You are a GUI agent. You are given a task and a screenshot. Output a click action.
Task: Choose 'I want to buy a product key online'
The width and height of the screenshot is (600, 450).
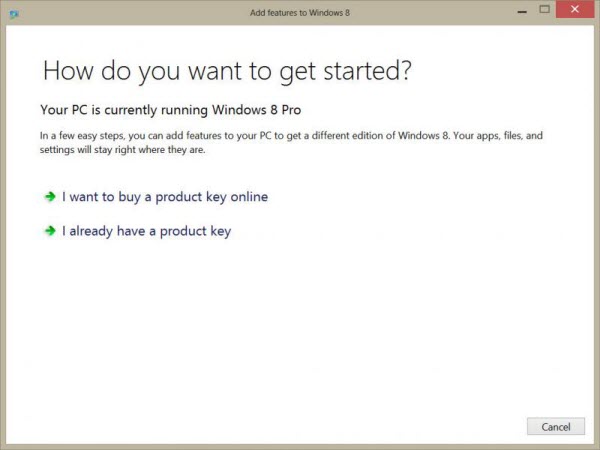click(165, 197)
